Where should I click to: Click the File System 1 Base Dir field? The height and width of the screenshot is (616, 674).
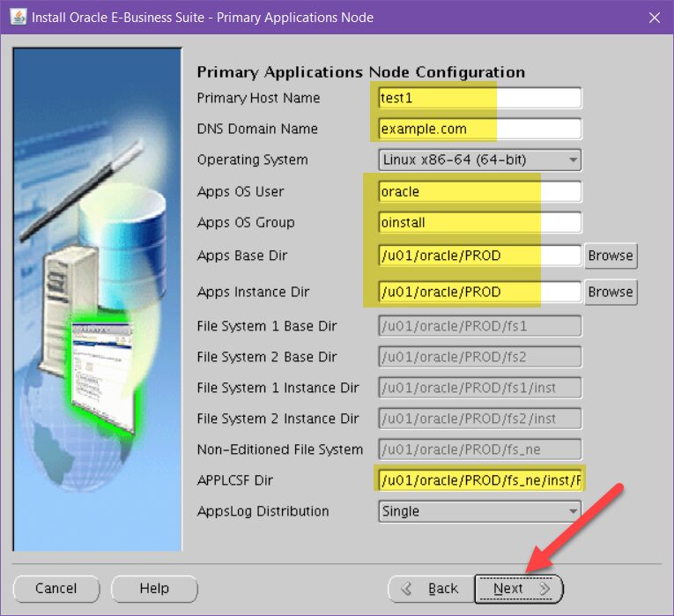click(479, 326)
